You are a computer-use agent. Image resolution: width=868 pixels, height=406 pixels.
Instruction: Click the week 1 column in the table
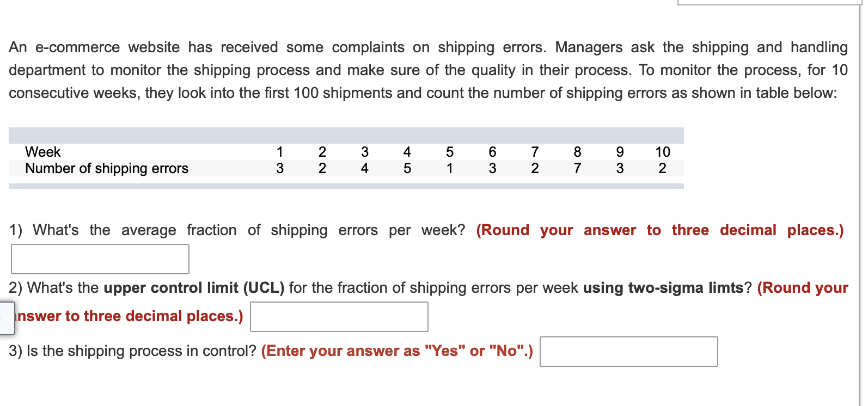[x=280, y=152]
